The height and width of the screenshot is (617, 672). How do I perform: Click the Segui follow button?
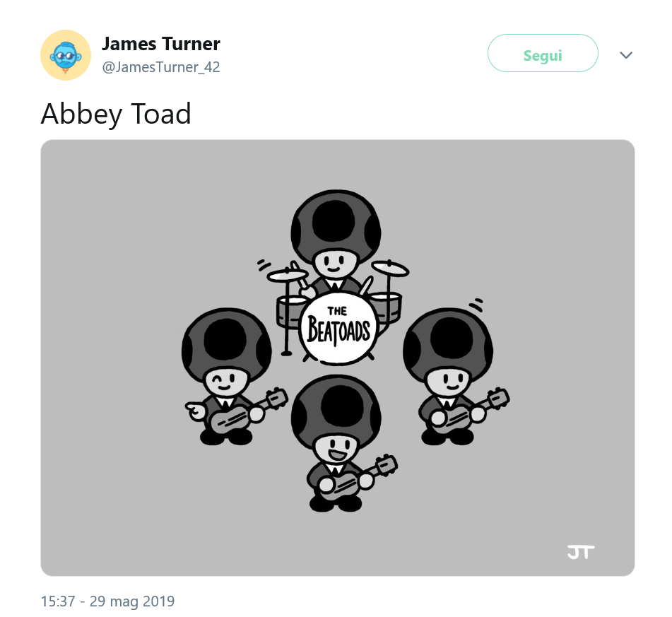[543, 55]
